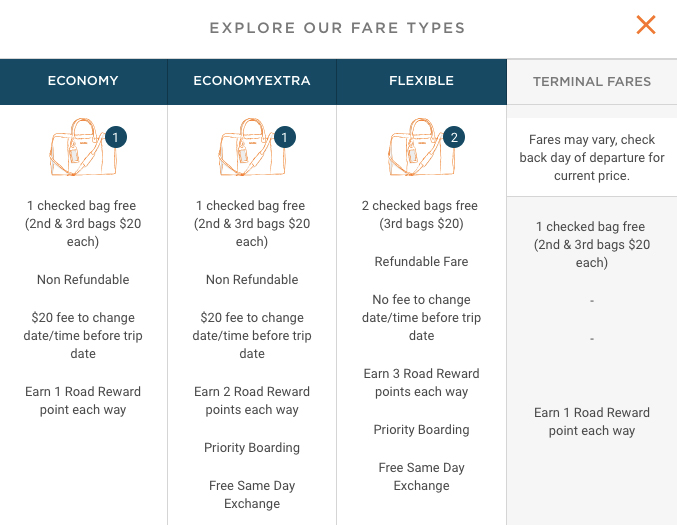The height and width of the screenshot is (525, 677).
Task: Click Economy's Non Refundable text
Action: 83,280
